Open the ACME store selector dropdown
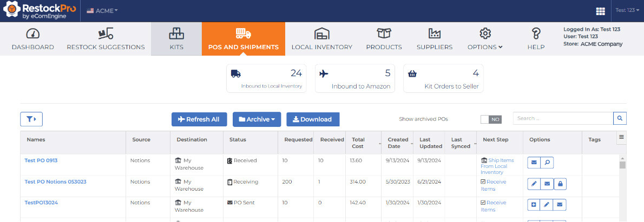 click(x=102, y=11)
